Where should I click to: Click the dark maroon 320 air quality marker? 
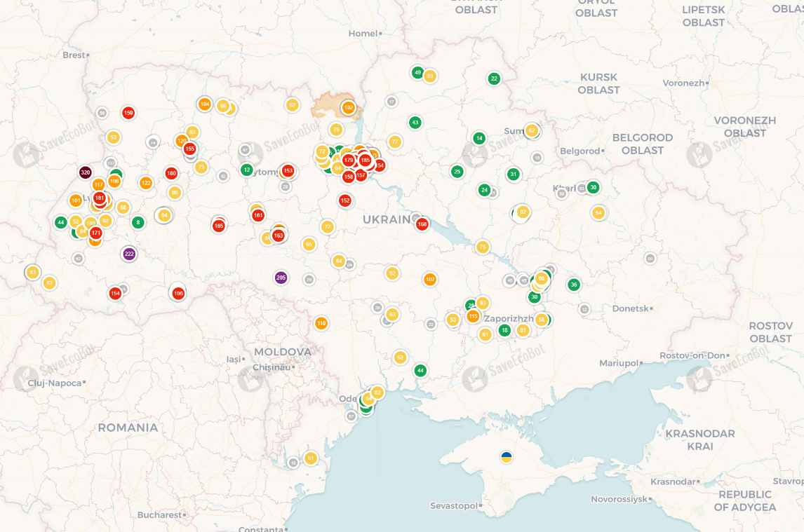(85, 172)
